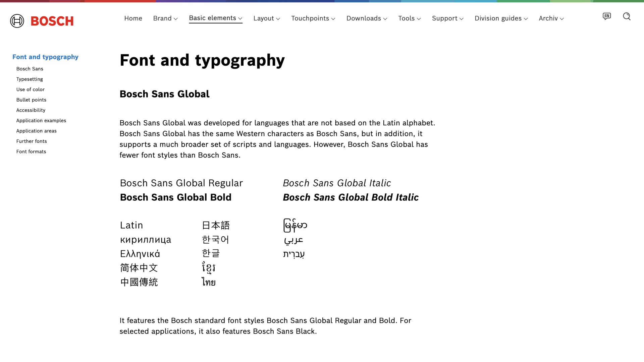
Task: Open the language selector EN icon
Action: [x=607, y=16]
